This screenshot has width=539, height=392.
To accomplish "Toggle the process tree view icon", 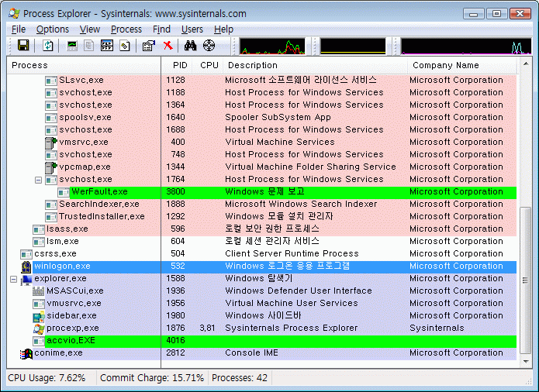I will pos(89,45).
